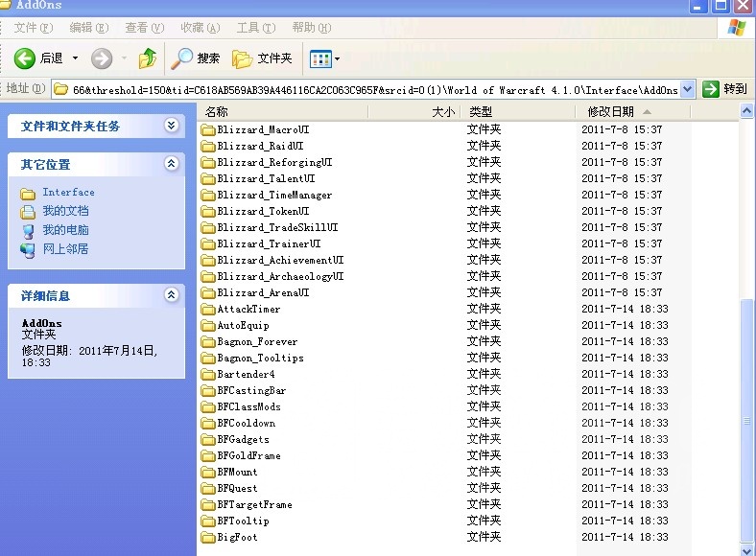Open 我的文档 link
The height and width of the screenshot is (556, 756).
(65, 211)
